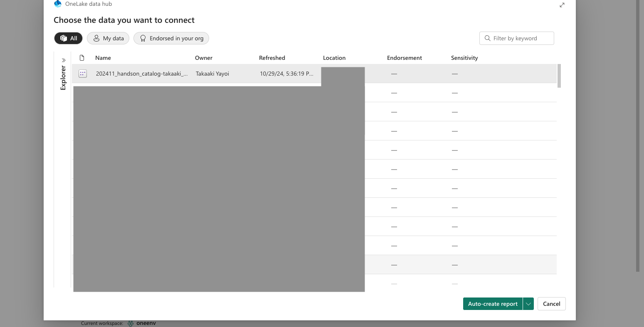Sort the list by the Refreshed column

pos(272,58)
